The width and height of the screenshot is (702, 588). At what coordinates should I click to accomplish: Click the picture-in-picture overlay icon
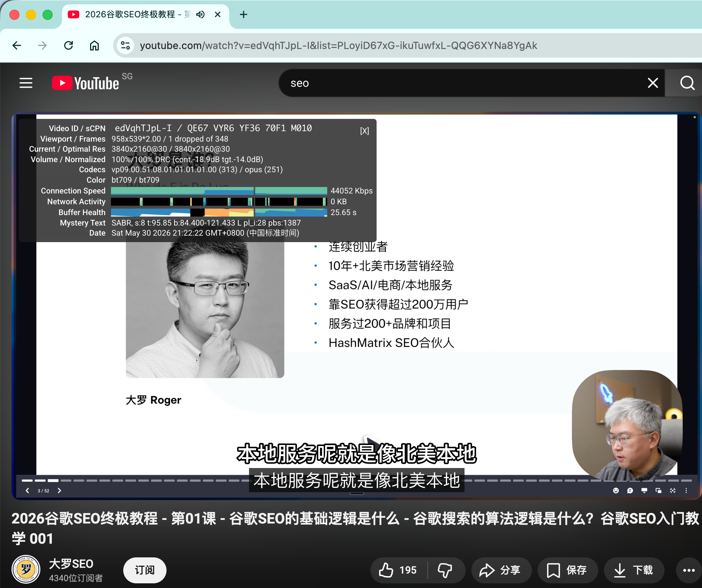(x=658, y=490)
